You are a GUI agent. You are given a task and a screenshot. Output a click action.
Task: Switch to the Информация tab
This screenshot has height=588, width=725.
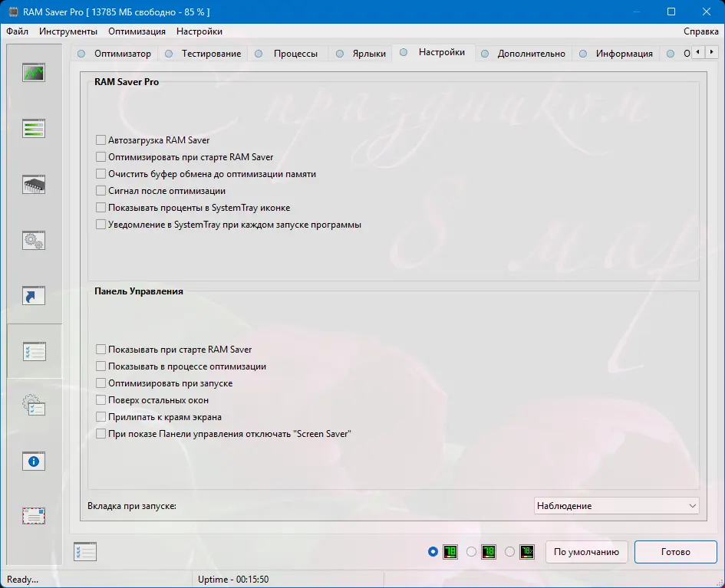(616, 54)
